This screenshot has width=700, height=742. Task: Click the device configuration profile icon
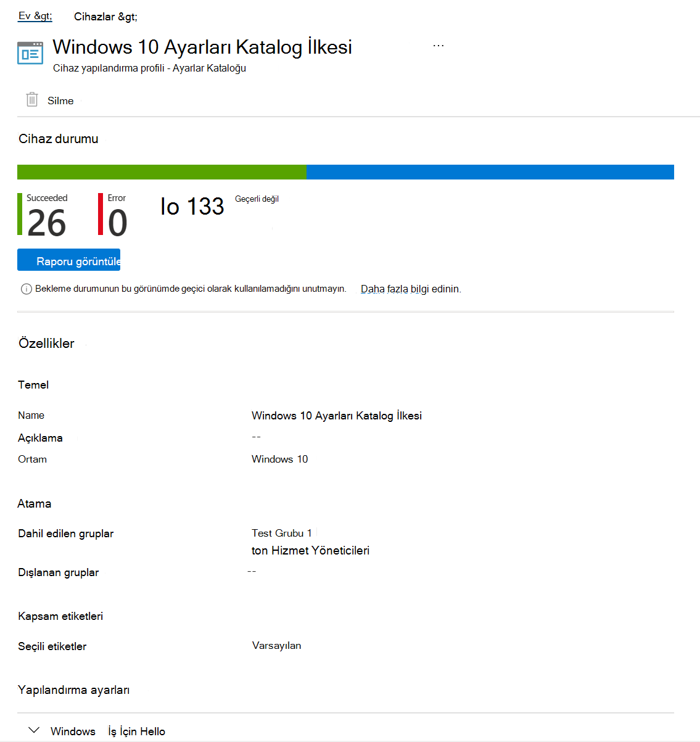(x=30, y=53)
